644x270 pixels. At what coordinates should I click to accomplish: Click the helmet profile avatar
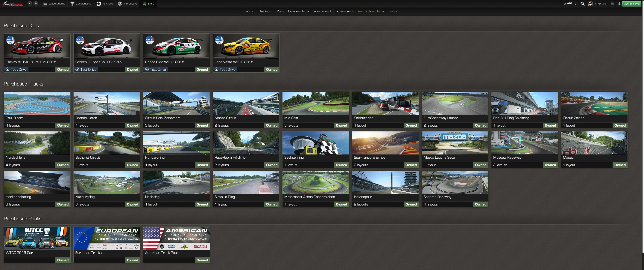pos(590,4)
